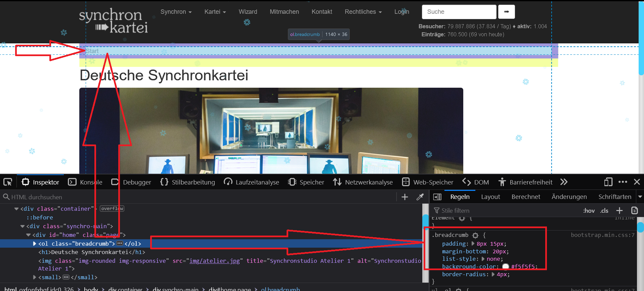
Task: Click the HTML durchsuchen magnifier icon
Action: (6, 197)
